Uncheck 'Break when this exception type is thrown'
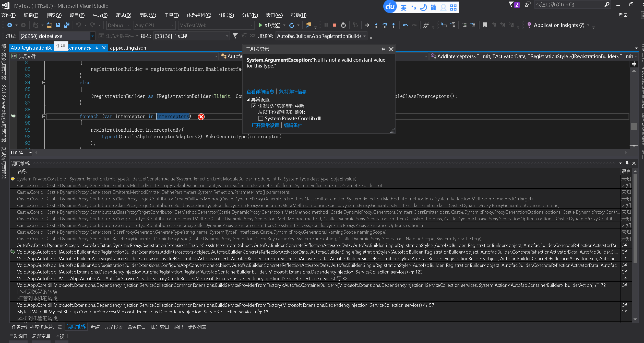 tap(254, 106)
